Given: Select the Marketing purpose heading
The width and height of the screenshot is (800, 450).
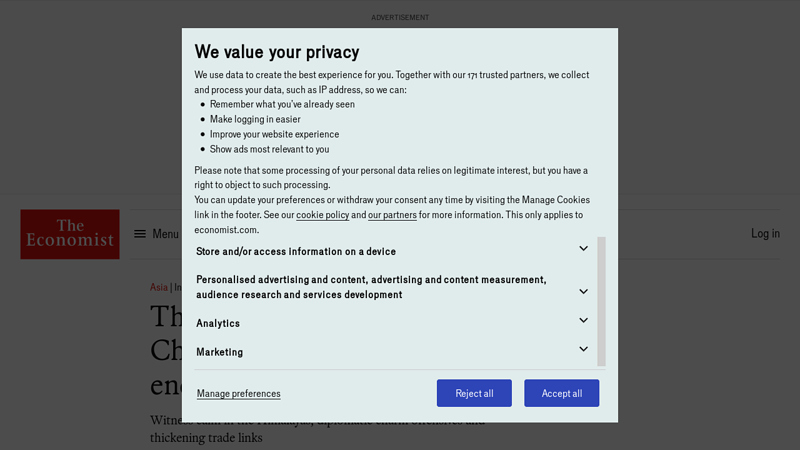Looking at the screenshot, I should point(219,352).
